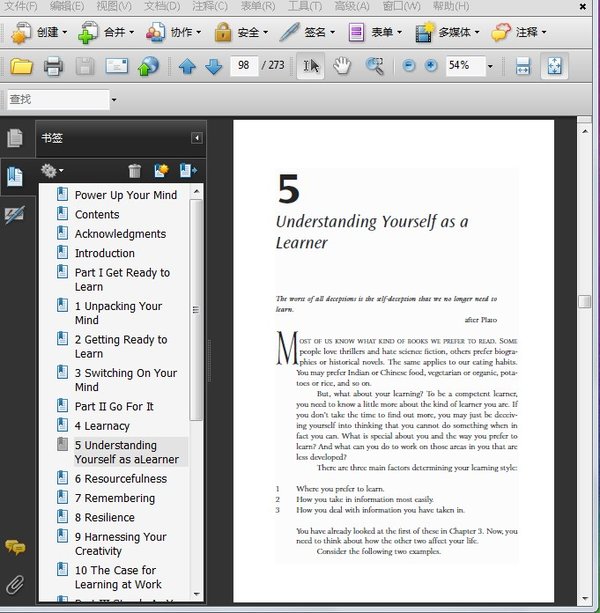600x613 pixels.
Task: Click the Print icon in toolbar
Action: 53,67
